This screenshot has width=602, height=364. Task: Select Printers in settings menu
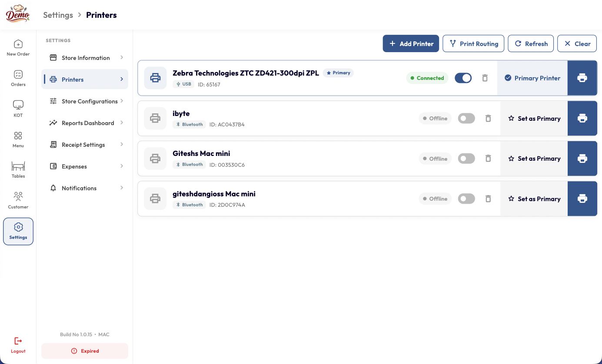pyautogui.click(x=85, y=79)
